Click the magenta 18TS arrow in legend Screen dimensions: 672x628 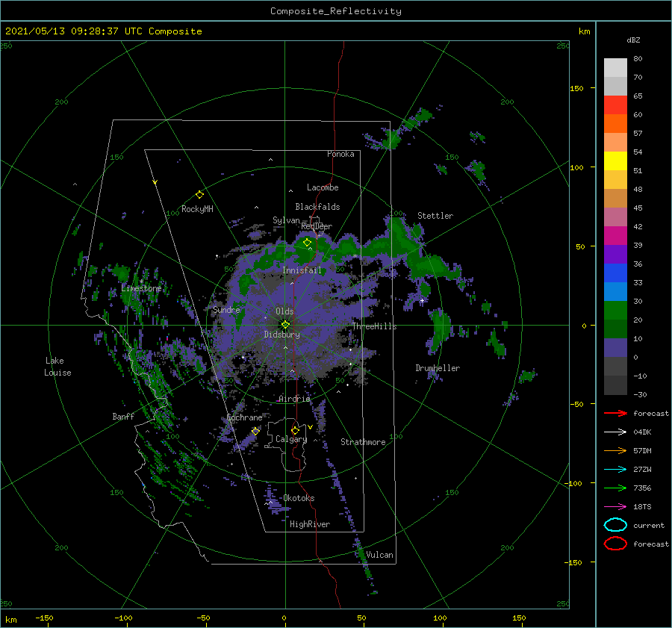coord(615,507)
